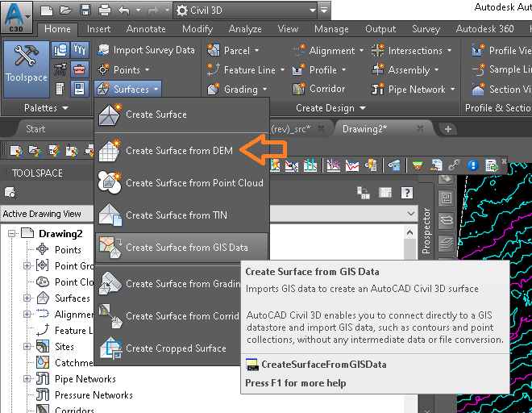This screenshot has height=413, width=532.
Task: Click the Open folder icon in quick access toolbar
Action: 66,10
